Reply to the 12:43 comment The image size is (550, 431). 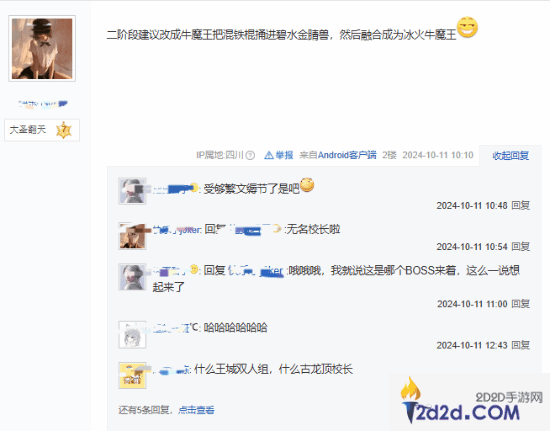click(521, 345)
